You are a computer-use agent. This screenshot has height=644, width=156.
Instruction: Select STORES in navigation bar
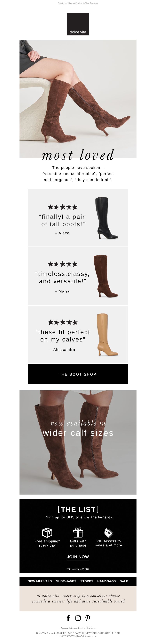pos(87,581)
